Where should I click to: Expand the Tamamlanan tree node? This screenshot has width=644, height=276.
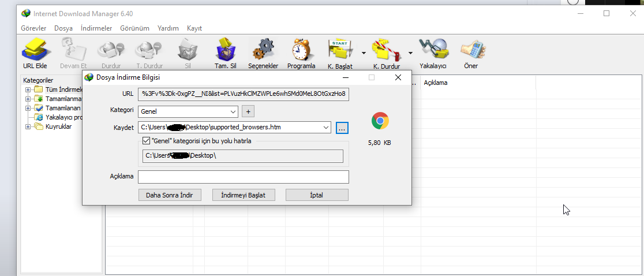click(x=28, y=108)
